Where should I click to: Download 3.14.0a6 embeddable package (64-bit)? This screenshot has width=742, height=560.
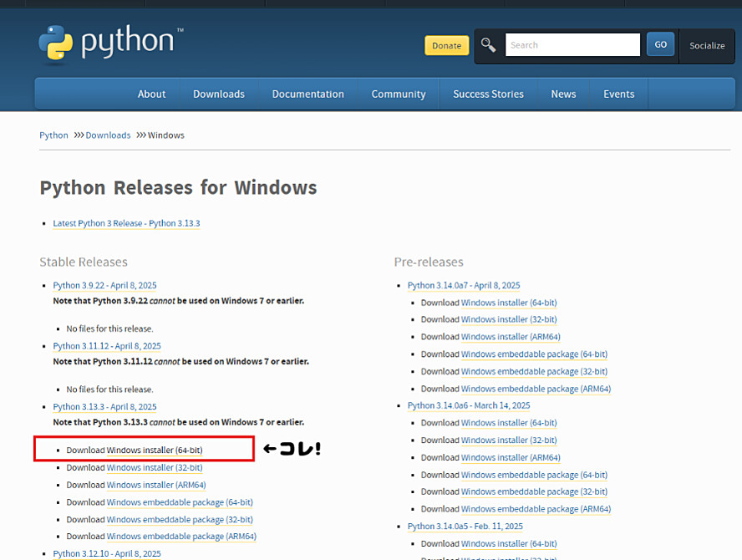point(534,475)
